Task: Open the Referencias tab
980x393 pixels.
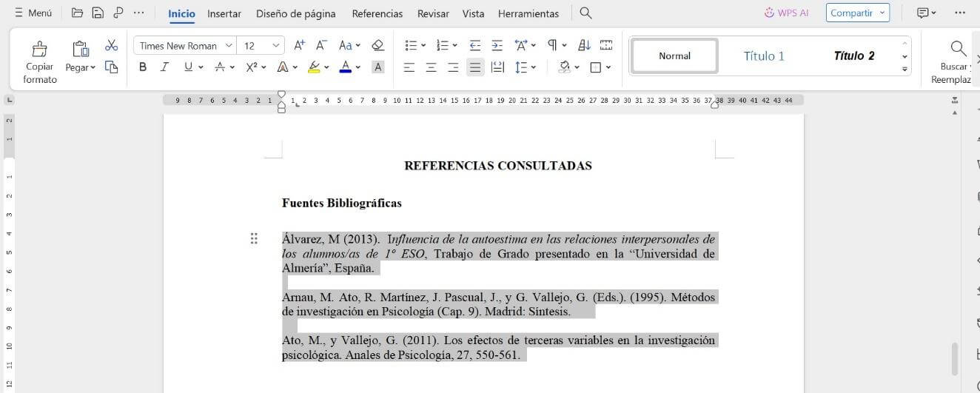Action: [377, 13]
